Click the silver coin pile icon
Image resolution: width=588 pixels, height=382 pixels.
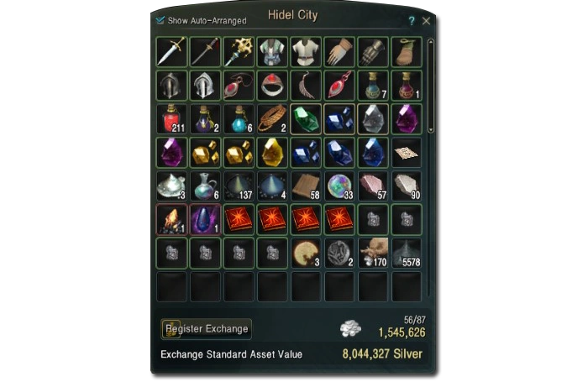click(x=350, y=328)
